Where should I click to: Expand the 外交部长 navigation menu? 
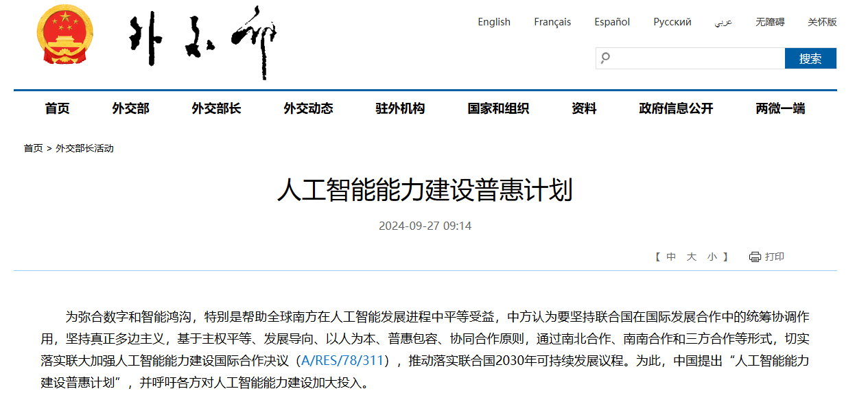pyautogui.click(x=216, y=108)
